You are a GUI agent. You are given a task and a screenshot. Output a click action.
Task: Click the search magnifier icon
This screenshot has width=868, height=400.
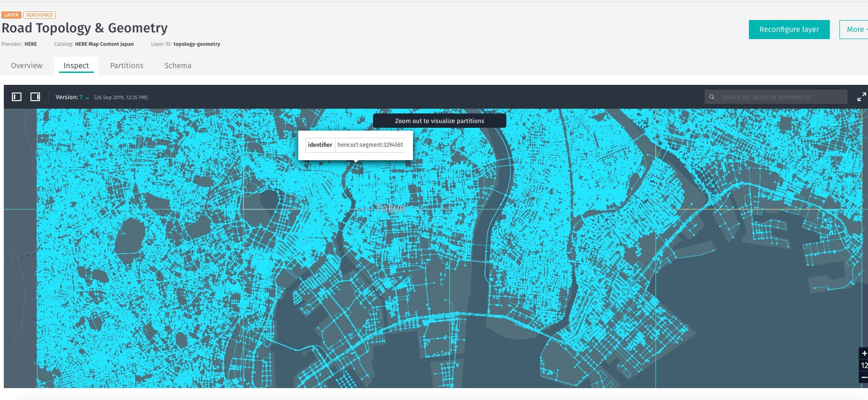712,97
